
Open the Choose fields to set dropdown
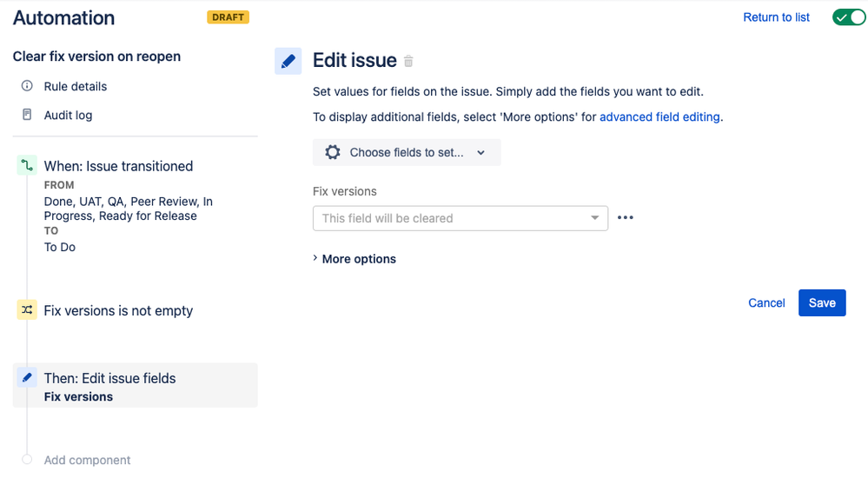point(407,152)
